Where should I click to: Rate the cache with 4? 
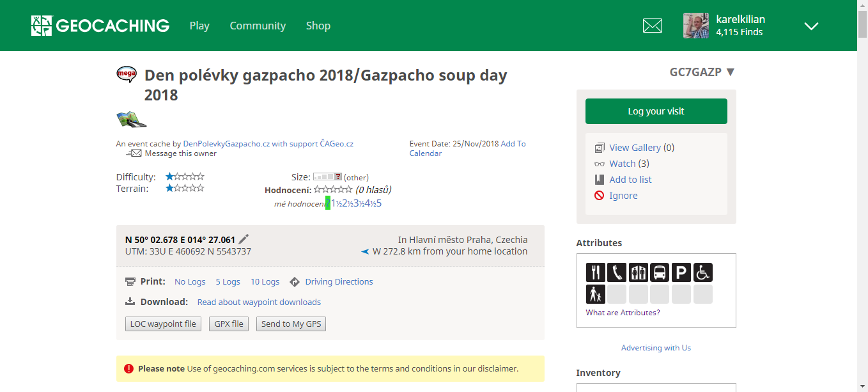pyautogui.click(x=367, y=203)
